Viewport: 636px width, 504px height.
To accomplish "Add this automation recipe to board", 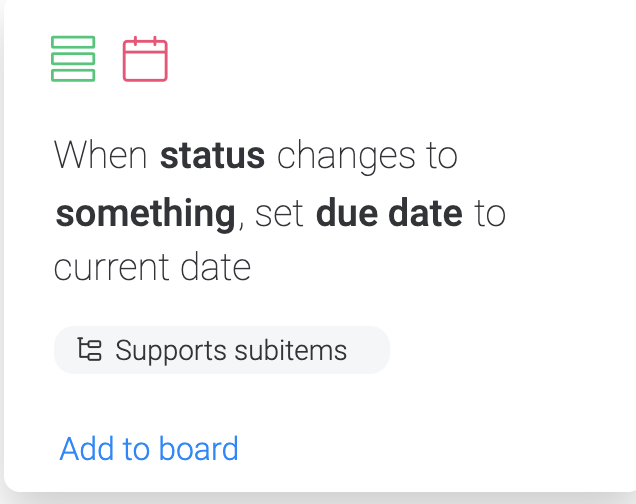I will 149,448.
